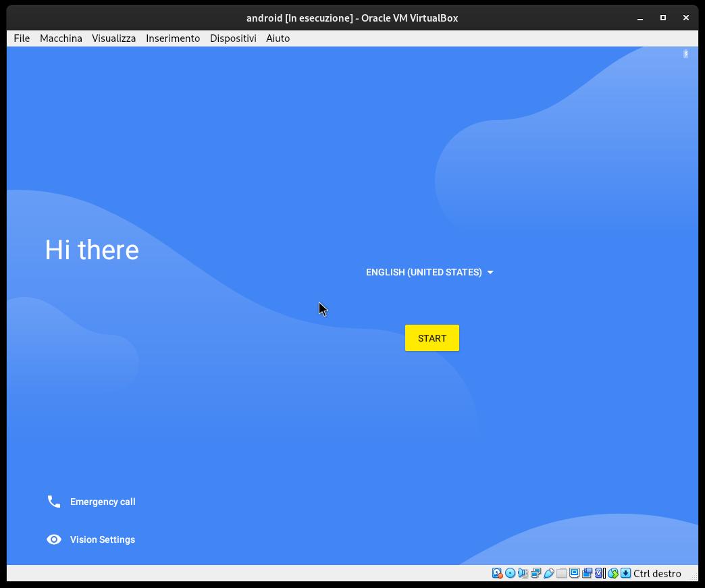Click the language dropdown arrow

point(490,273)
